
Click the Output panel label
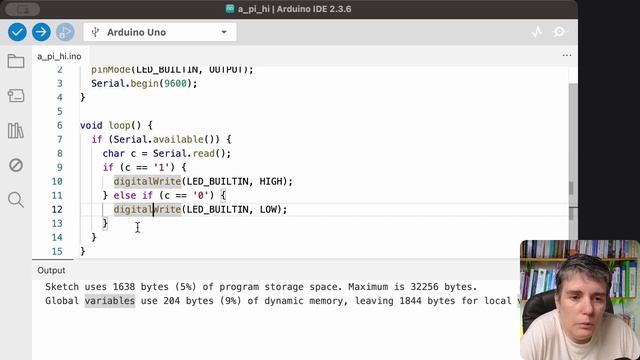pos(51,270)
